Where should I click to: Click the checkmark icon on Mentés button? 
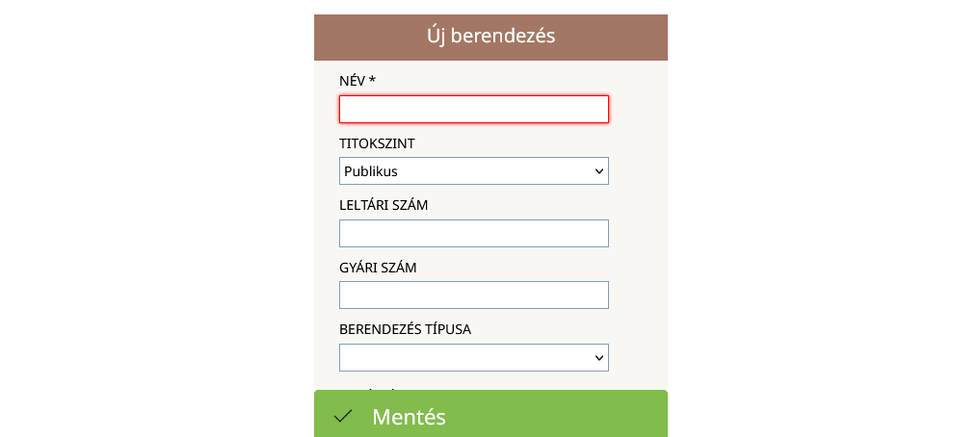pos(343,417)
